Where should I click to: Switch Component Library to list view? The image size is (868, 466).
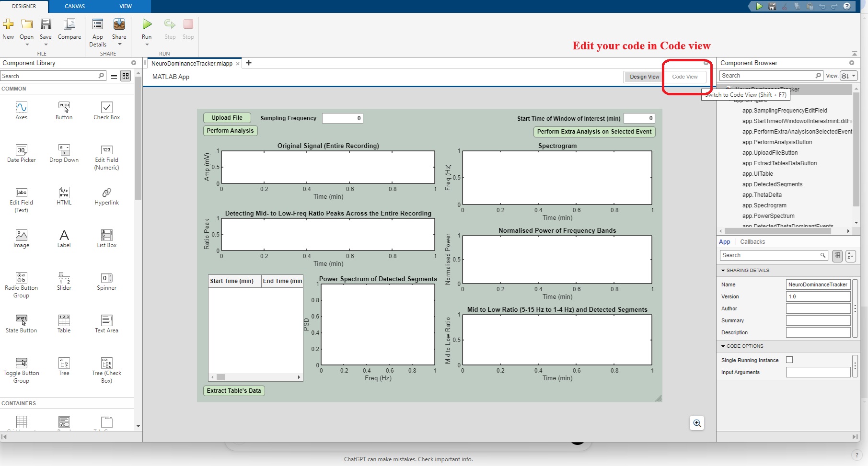(x=114, y=76)
